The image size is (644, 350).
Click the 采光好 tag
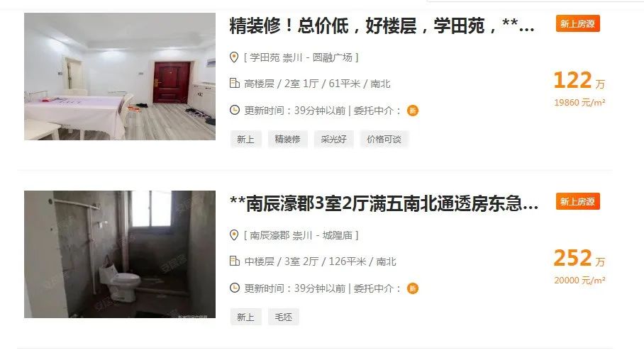(333, 140)
